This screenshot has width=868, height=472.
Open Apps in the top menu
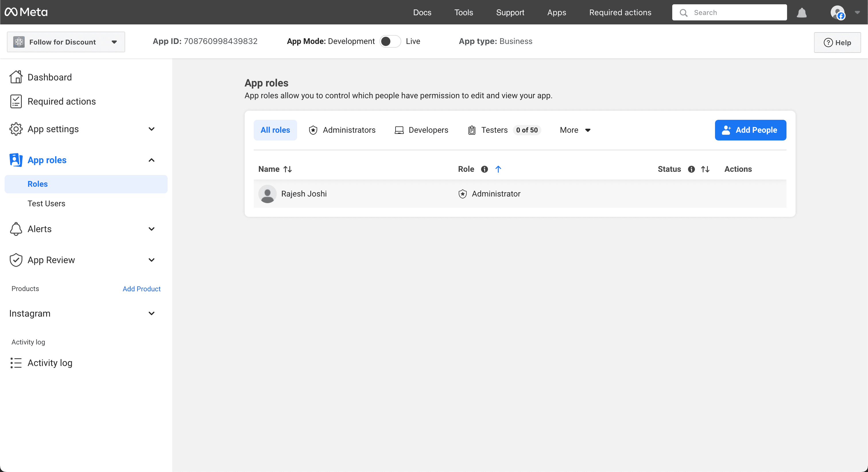tap(556, 12)
